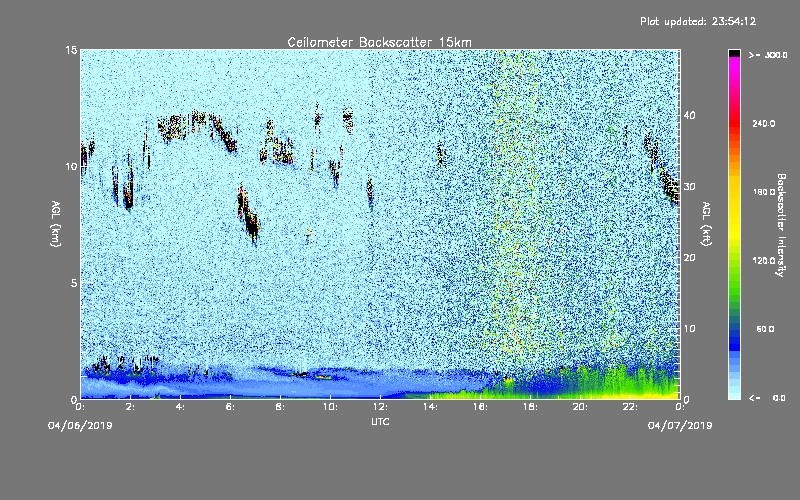Select the "AGL (km)" left axis label
Image resolution: width=800 pixels, height=500 pixels.
click(x=56, y=224)
